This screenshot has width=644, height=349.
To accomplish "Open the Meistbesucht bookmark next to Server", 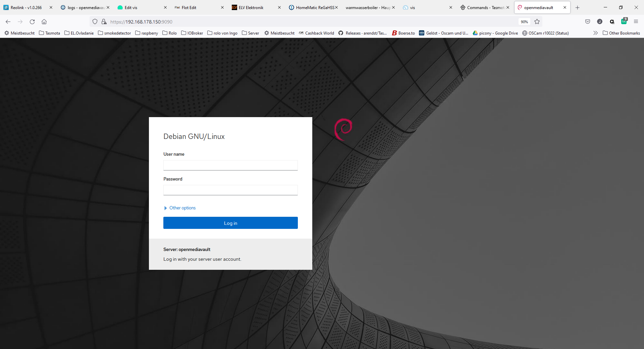I will click(279, 33).
